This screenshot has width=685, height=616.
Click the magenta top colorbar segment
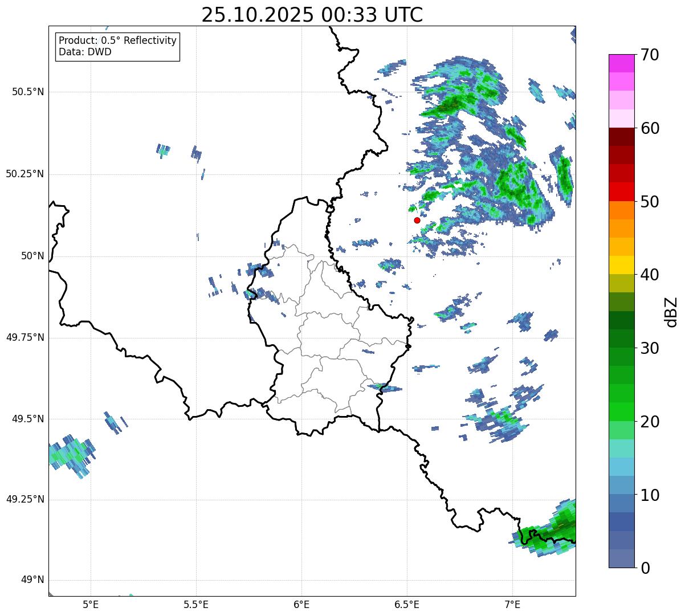tap(621, 63)
